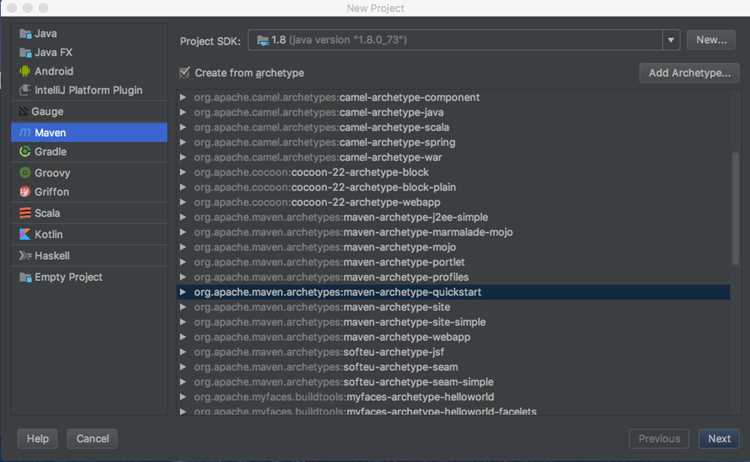750x462 pixels.
Task: Select maven-archetype-site-simple row
Action: click(x=453, y=322)
